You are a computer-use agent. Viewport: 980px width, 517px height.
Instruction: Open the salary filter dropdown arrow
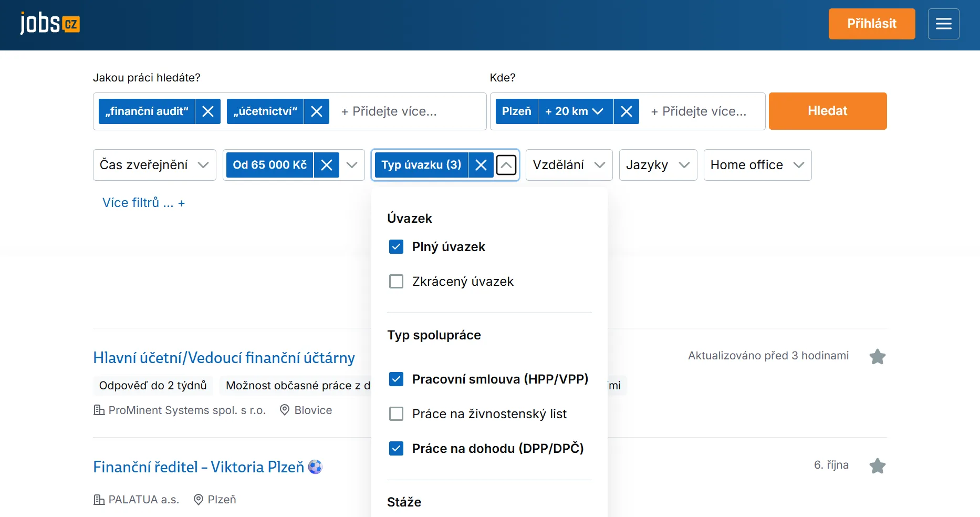[352, 165]
